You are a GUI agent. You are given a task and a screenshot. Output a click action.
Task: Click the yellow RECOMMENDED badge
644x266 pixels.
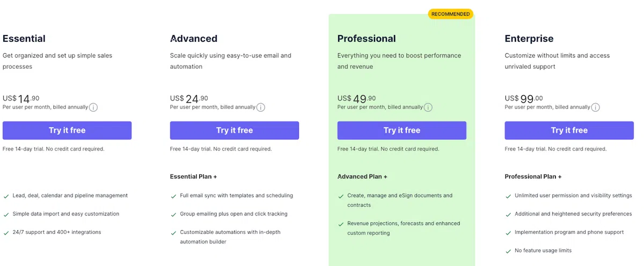coord(450,14)
